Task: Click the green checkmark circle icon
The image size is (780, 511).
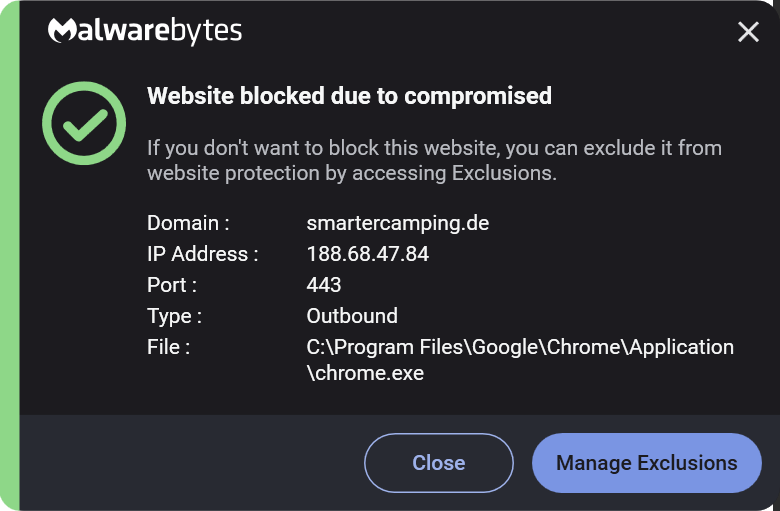Action: click(84, 123)
